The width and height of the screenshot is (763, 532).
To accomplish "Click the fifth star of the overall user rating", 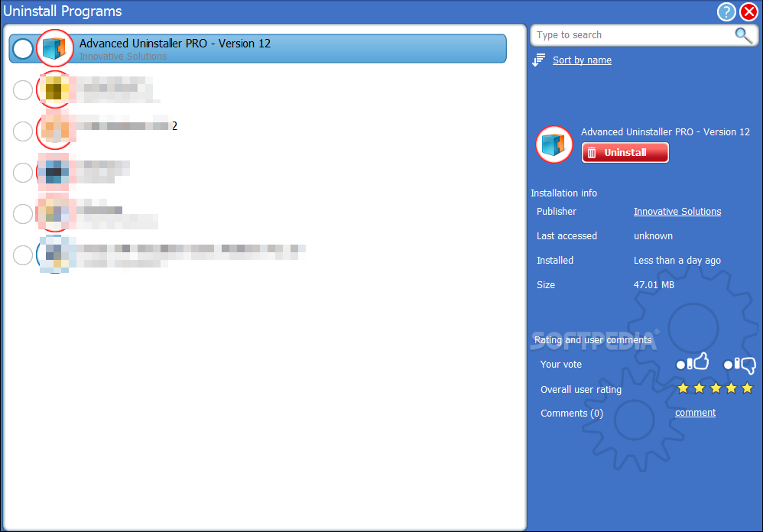I will click(x=748, y=388).
